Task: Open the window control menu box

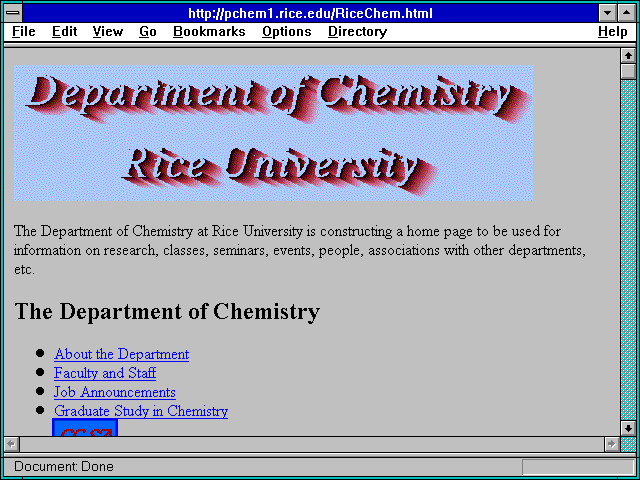Action: pyautogui.click(x=13, y=13)
